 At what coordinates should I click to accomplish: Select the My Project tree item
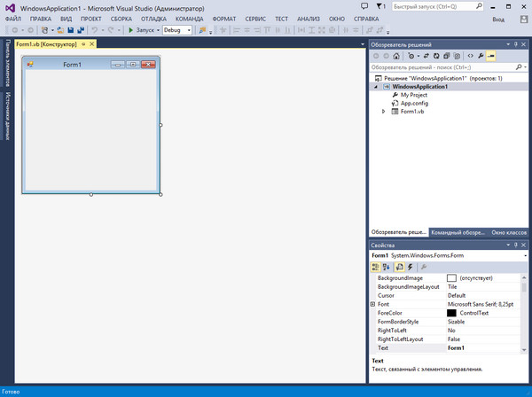(x=413, y=95)
